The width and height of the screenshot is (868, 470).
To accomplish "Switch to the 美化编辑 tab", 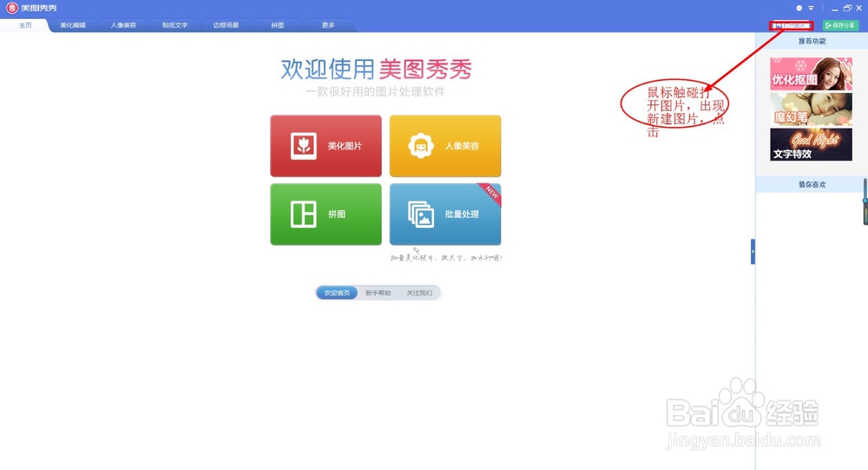I will click(73, 25).
